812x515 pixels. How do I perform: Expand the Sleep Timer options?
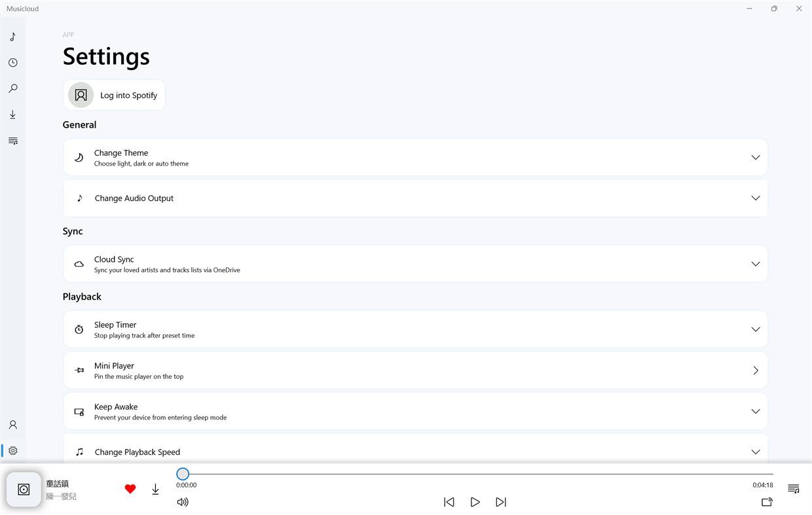[x=756, y=329]
